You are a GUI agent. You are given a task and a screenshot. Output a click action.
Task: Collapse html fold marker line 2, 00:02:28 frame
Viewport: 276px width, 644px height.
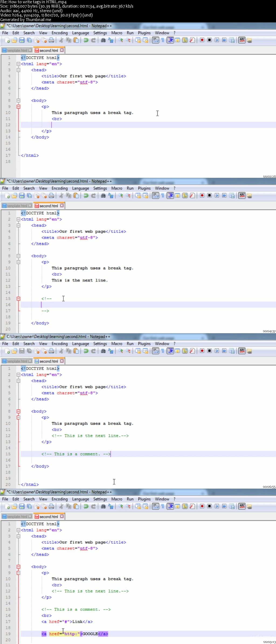coord(18,64)
